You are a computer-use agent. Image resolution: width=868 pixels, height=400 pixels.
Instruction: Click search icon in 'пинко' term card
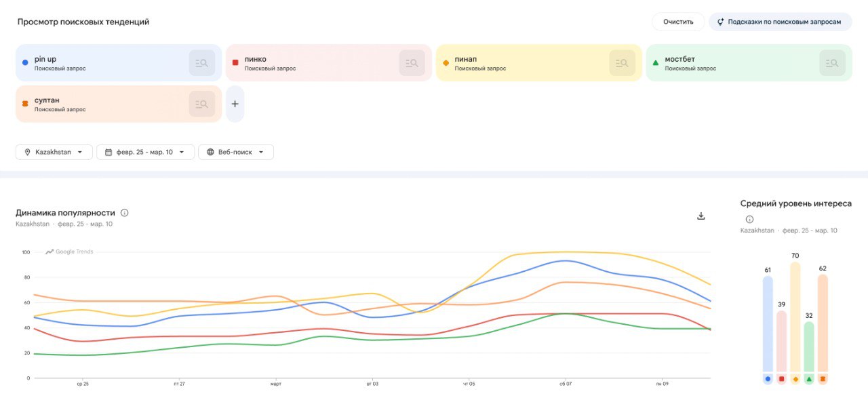pyautogui.click(x=412, y=63)
